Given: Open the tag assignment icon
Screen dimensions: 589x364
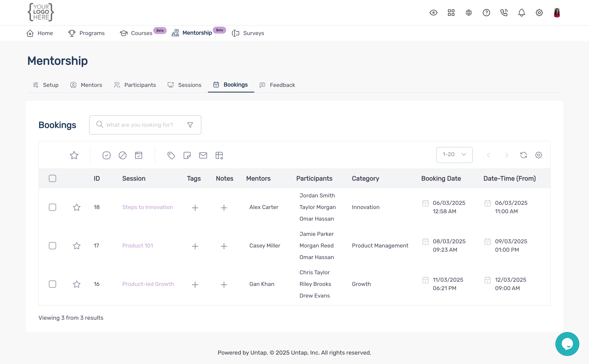Looking at the screenshot, I should point(171,155).
